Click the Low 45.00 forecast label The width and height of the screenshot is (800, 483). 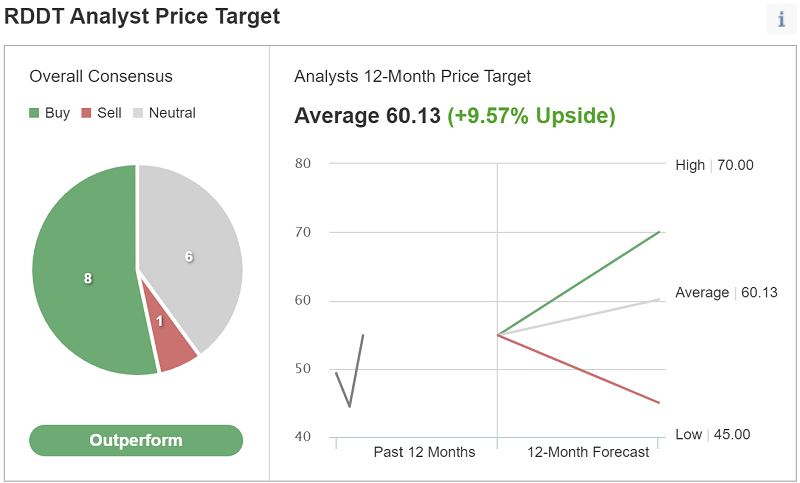pyautogui.click(x=712, y=434)
